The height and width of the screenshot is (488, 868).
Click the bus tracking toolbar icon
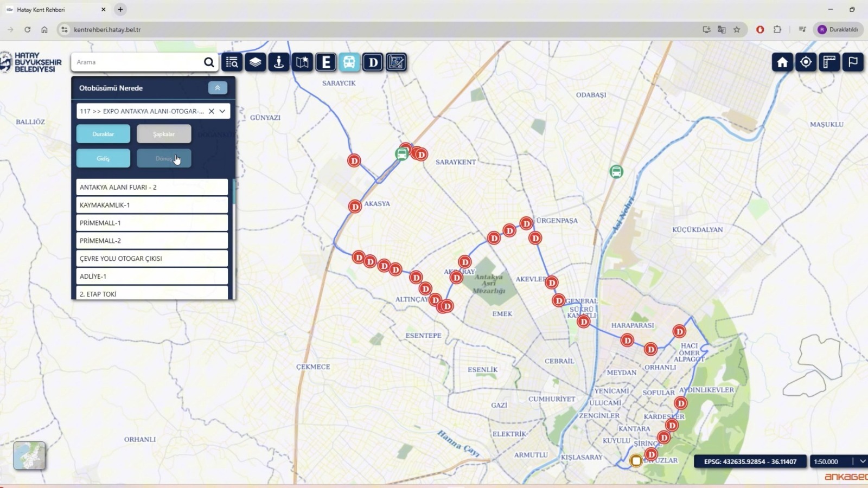click(349, 62)
